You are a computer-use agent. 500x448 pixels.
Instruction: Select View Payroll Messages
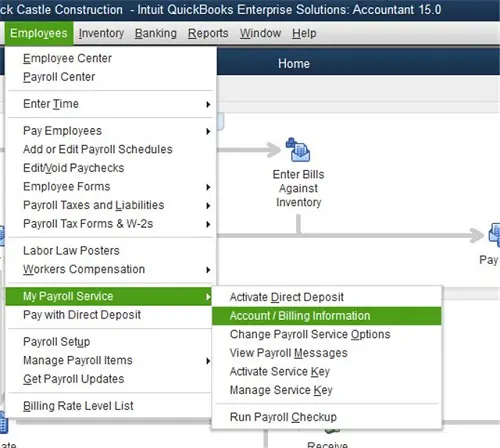coord(327,353)
